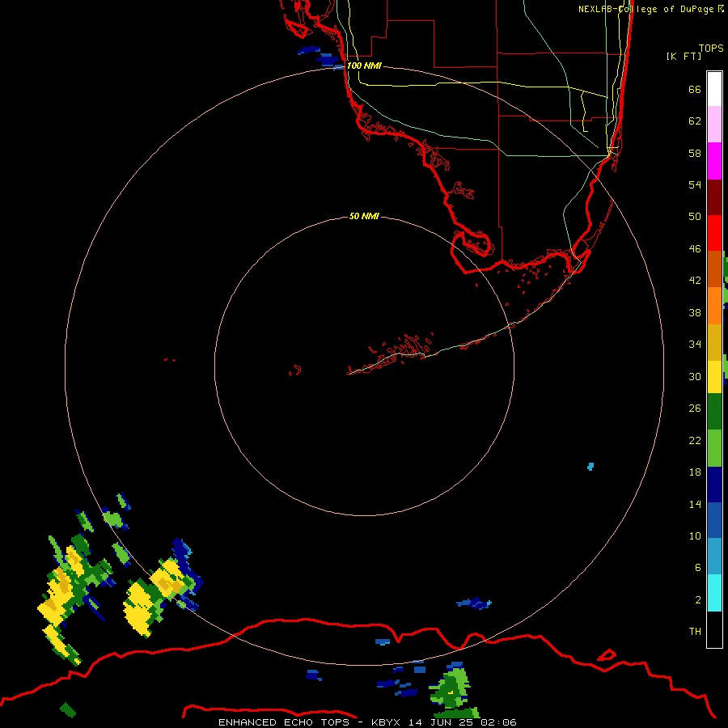The image size is (728, 728).
Task: Click the white color swatch in the legend
Action: tap(714, 89)
